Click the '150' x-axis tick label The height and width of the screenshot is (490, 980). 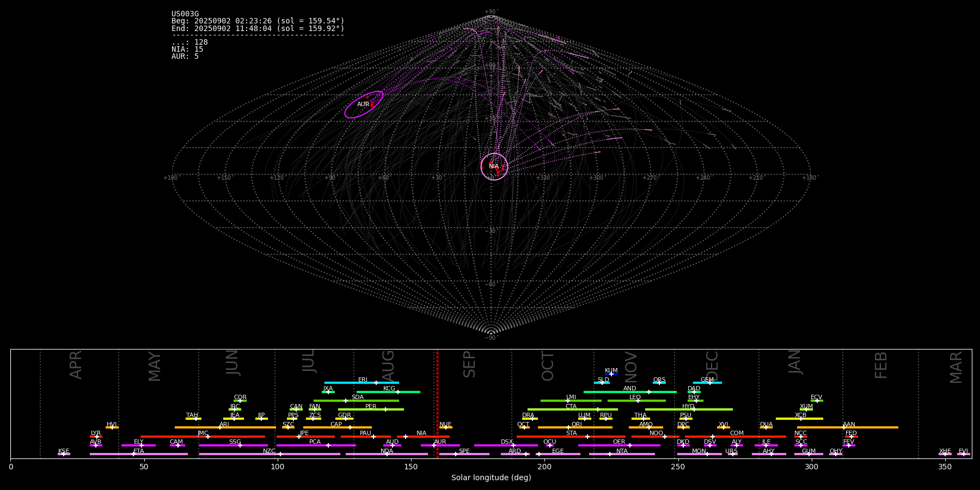click(x=411, y=467)
